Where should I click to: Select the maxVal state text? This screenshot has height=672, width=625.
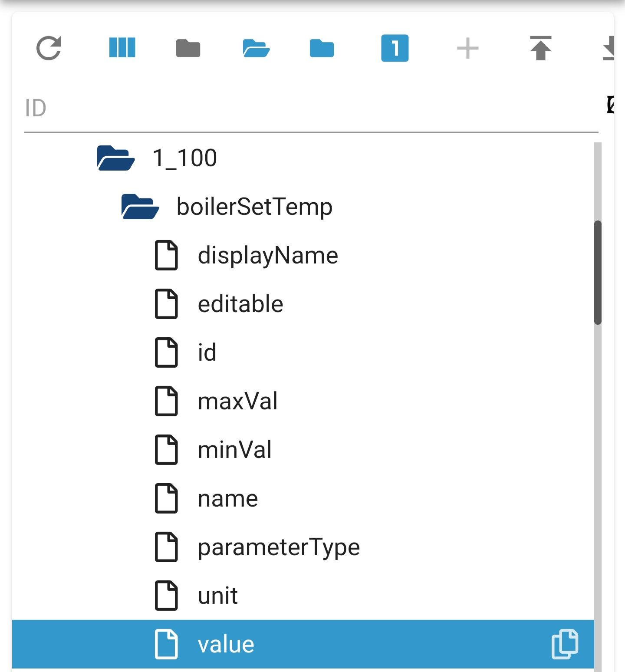click(238, 401)
